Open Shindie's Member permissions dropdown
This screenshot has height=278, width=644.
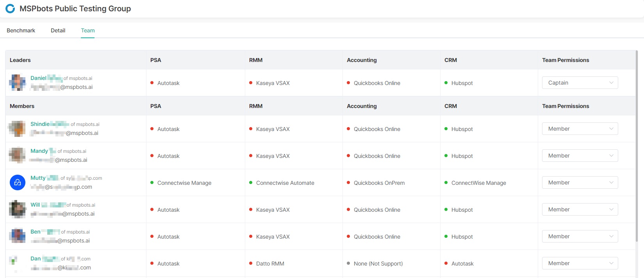tap(580, 129)
